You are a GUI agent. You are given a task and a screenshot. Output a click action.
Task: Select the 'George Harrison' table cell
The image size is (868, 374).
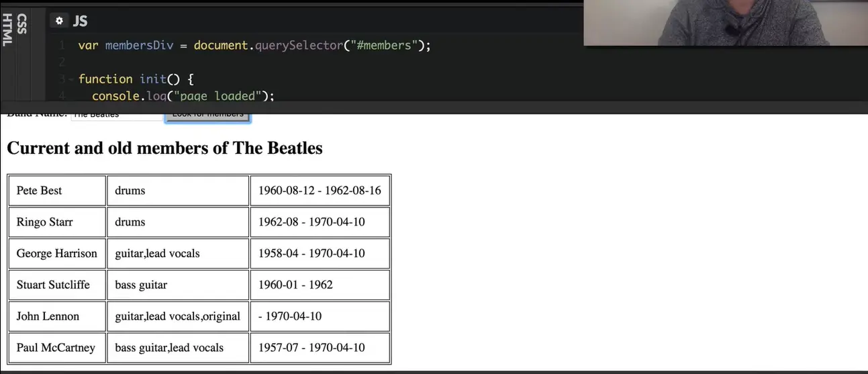pos(57,254)
